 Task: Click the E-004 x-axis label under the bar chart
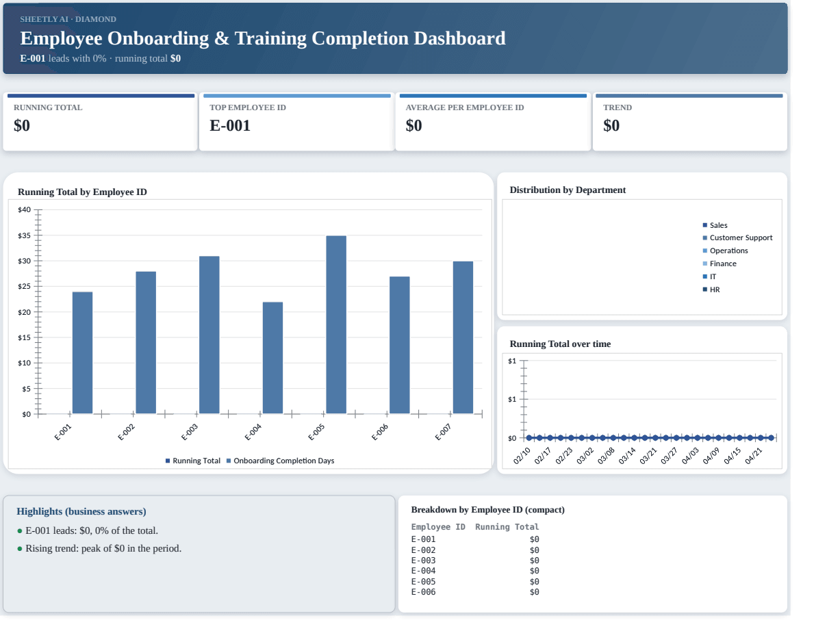tap(253, 433)
